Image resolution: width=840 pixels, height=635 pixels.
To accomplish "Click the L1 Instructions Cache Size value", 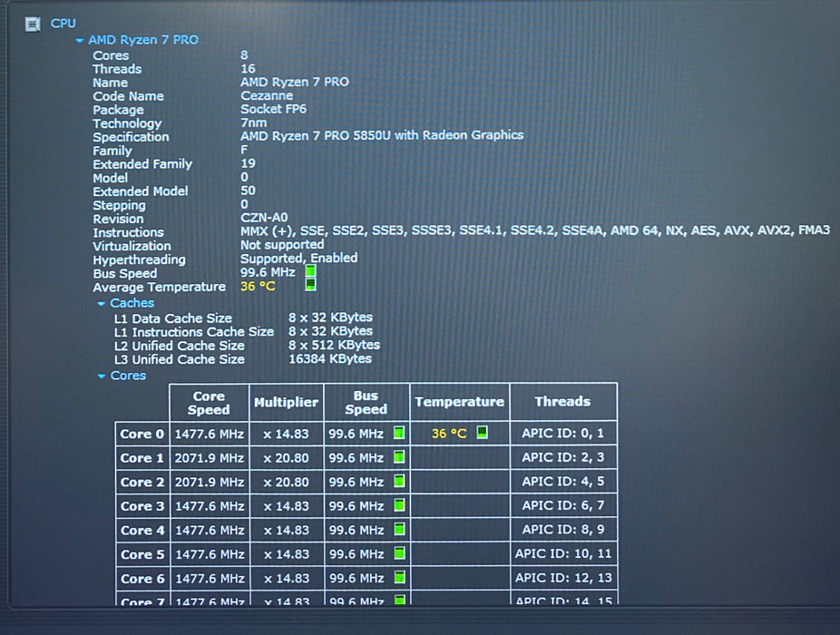I will point(330,331).
